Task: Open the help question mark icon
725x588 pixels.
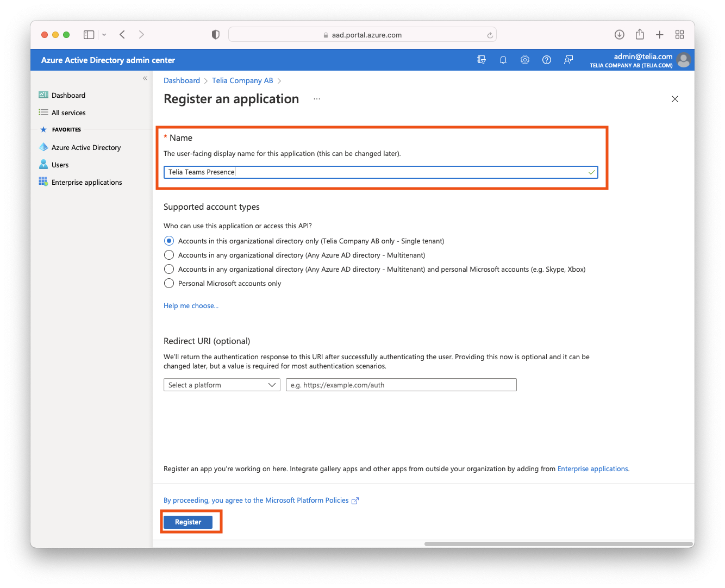Action: (547, 60)
